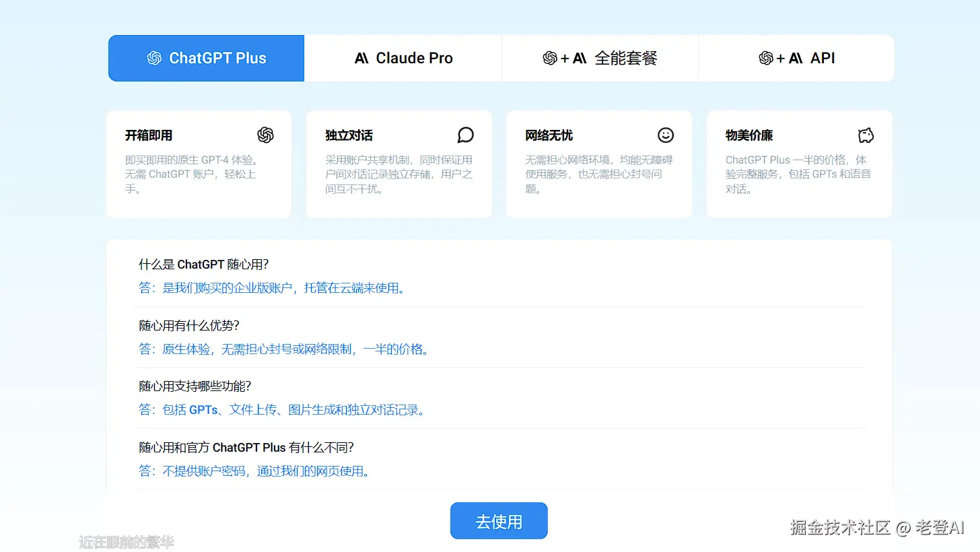Open the 全能套餐 tab
The image size is (980, 552).
coord(600,58)
